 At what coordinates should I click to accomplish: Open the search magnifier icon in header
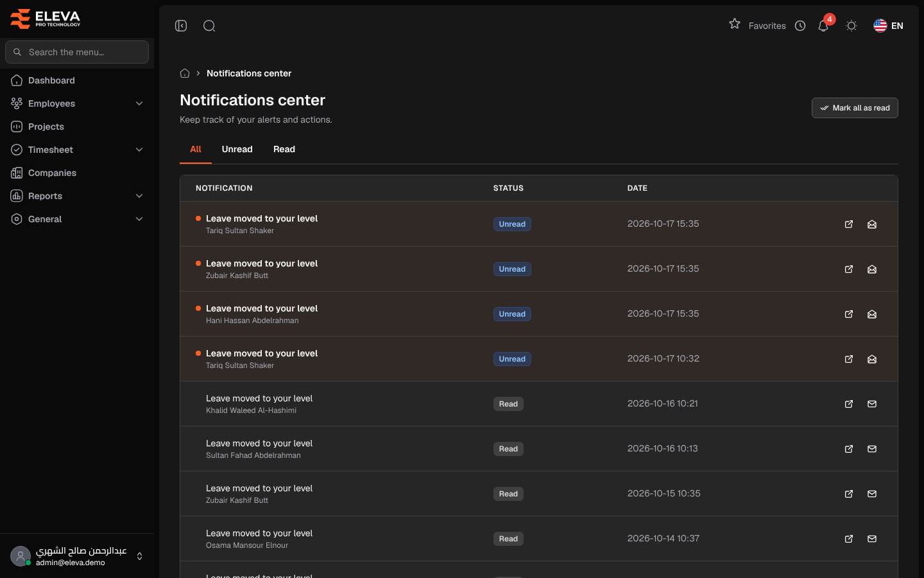point(209,26)
